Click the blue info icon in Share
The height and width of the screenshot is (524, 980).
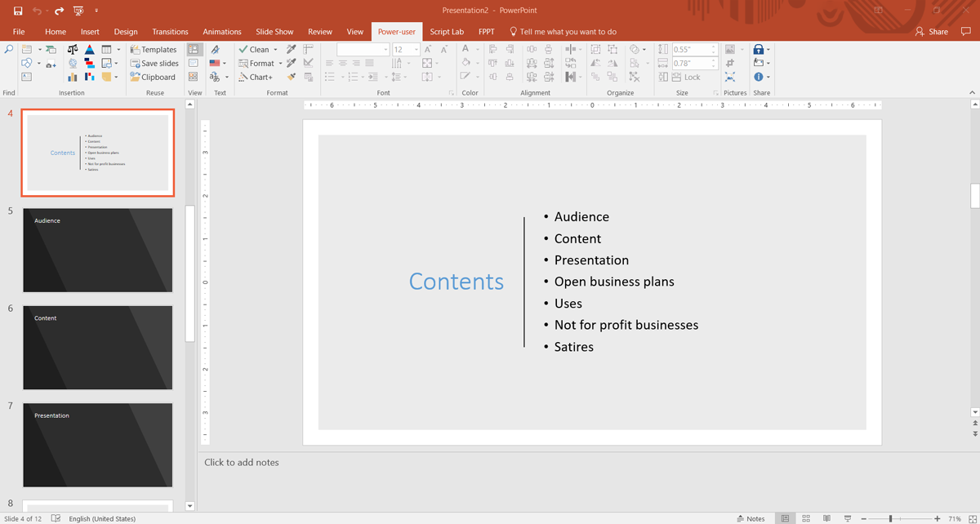coord(759,77)
